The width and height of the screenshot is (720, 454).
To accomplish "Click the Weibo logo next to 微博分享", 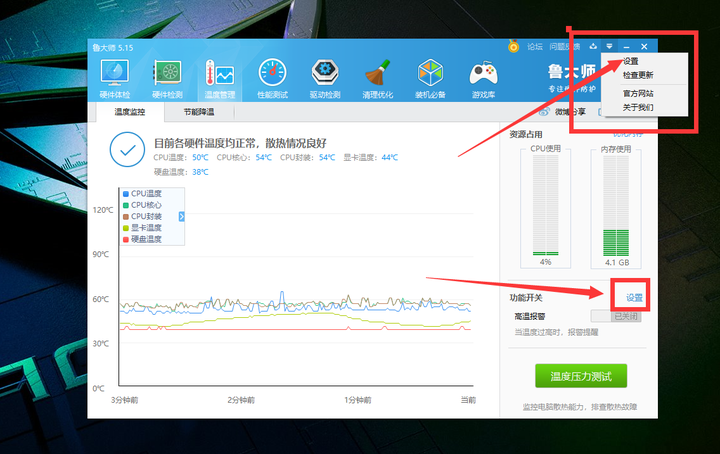I will click(545, 112).
